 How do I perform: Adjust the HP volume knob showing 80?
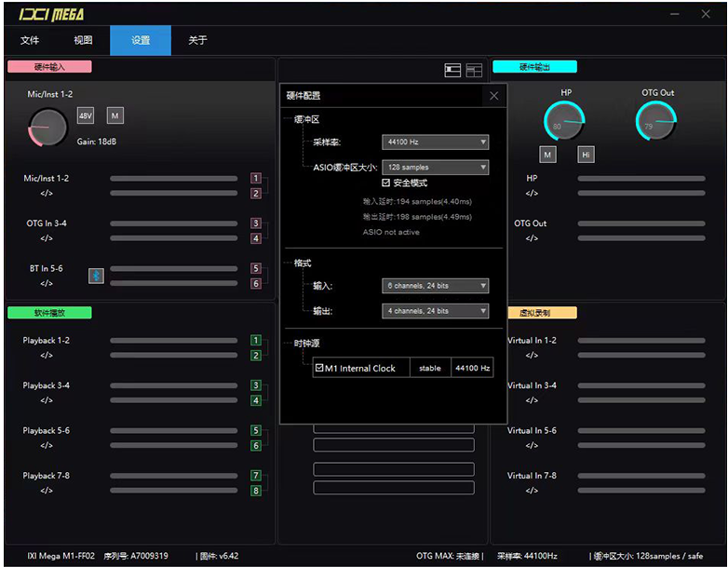coord(564,121)
